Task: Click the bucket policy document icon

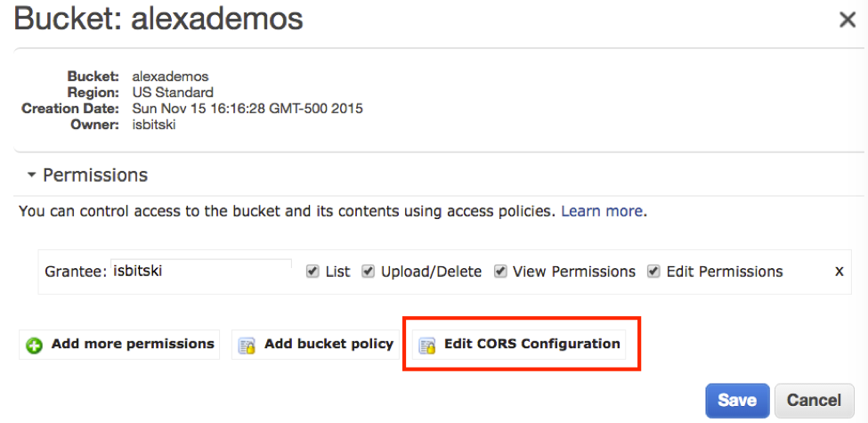Action: (247, 345)
